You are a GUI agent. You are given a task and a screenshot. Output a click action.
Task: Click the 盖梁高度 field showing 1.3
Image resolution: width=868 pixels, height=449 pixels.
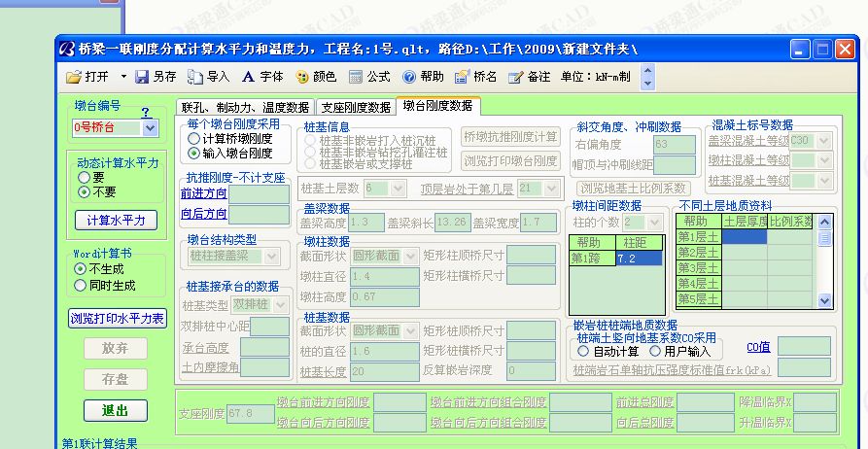pyautogui.click(x=365, y=223)
